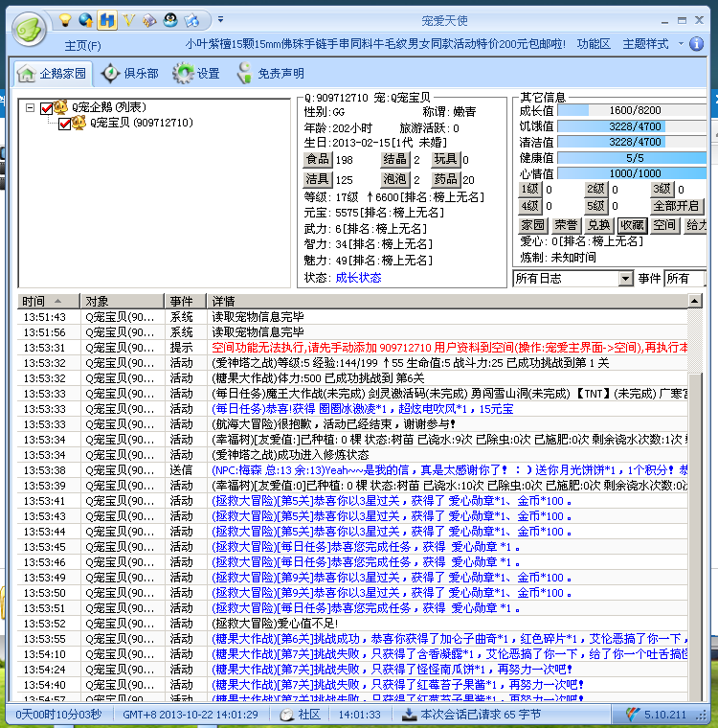Click the 家园 button
The width and height of the screenshot is (718, 728).
[533, 225]
